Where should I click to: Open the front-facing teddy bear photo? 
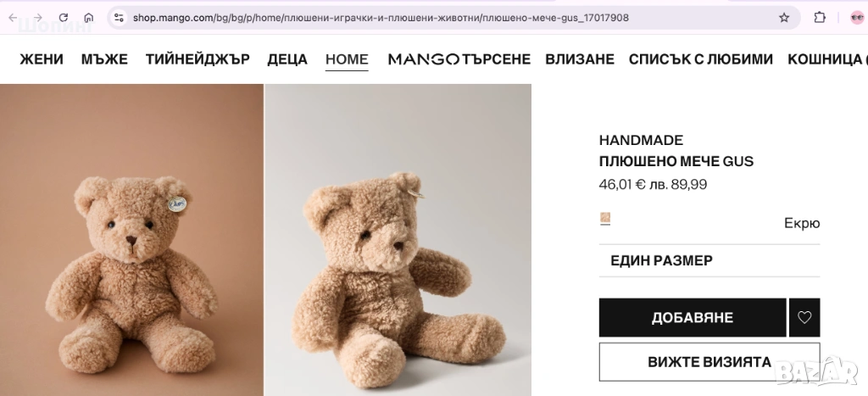pyautogui.click(x=131, y=240)
